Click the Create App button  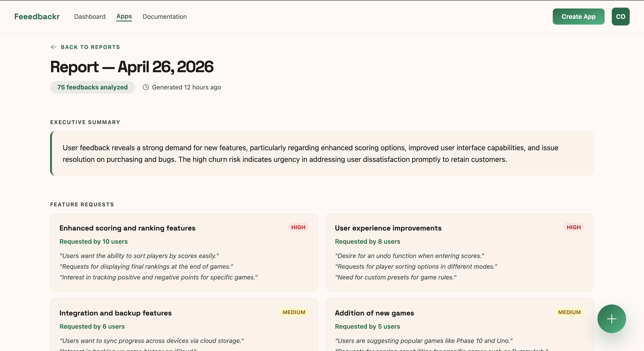(x=578, y=17)
